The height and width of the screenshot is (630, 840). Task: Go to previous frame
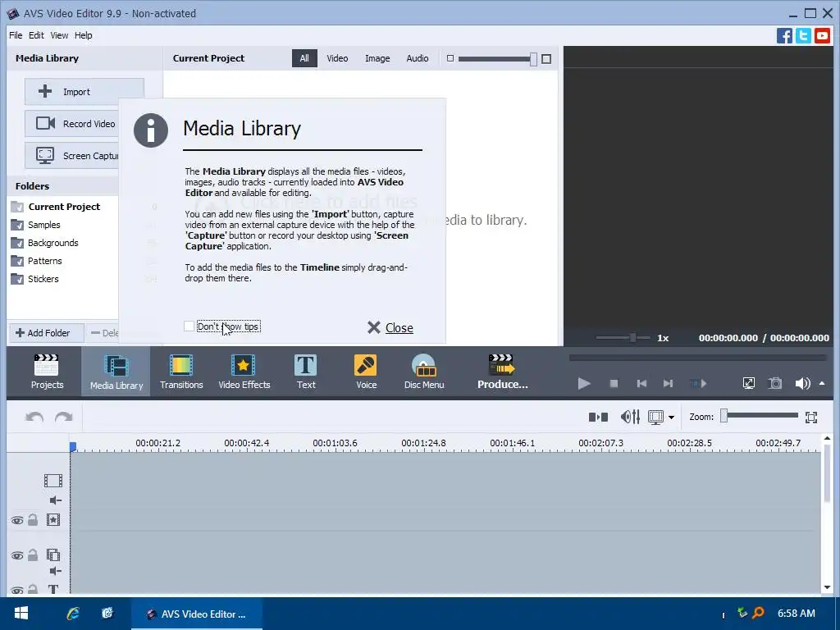point(641,384)
